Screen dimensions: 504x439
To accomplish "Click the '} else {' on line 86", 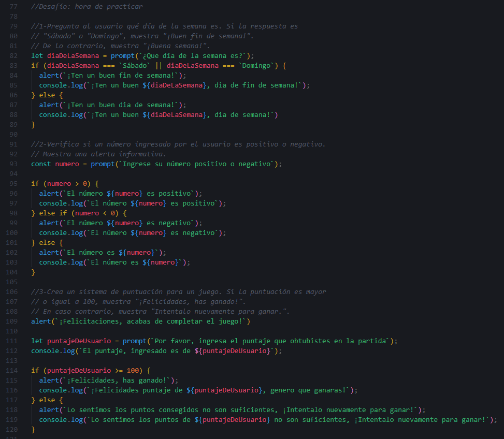I will (x=47, y=95).
